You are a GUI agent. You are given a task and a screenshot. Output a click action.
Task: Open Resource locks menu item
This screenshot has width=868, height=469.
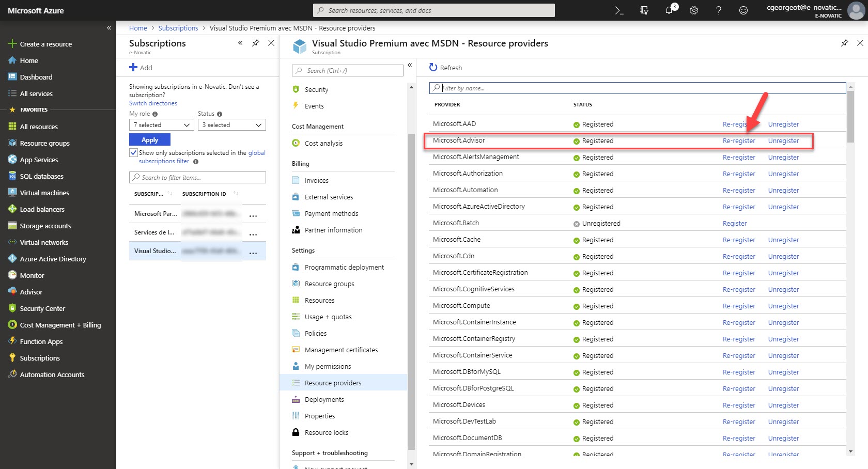point(327,432)
